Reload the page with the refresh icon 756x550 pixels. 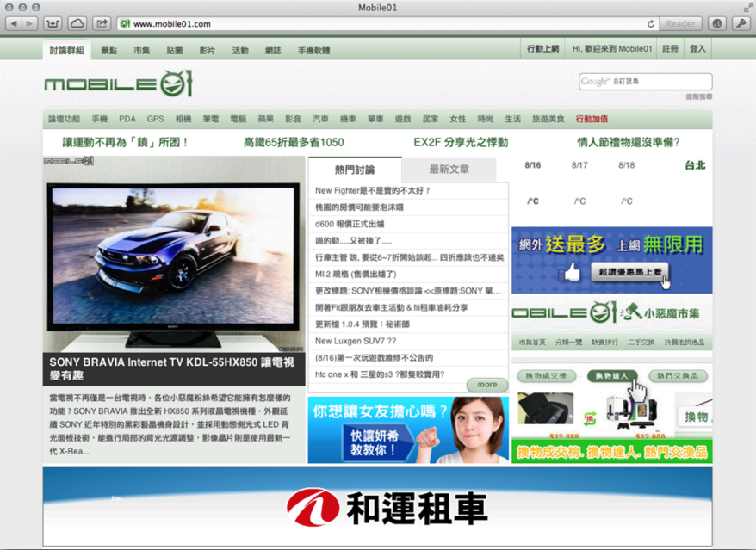(650, 23)
